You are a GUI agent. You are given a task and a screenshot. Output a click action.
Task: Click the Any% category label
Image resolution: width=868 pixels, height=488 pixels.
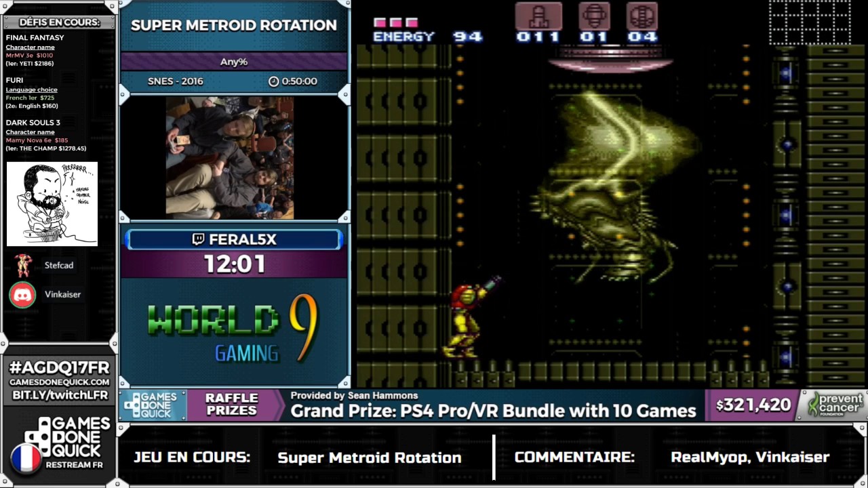234,62
